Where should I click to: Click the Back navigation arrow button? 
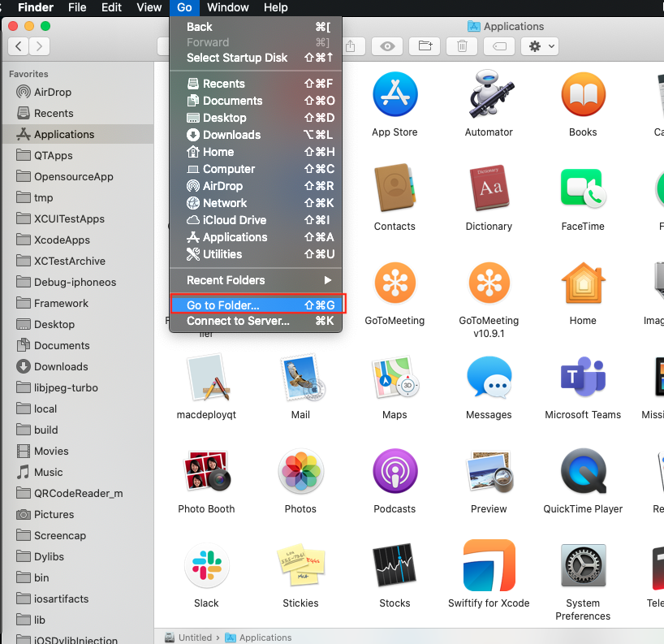18,46
